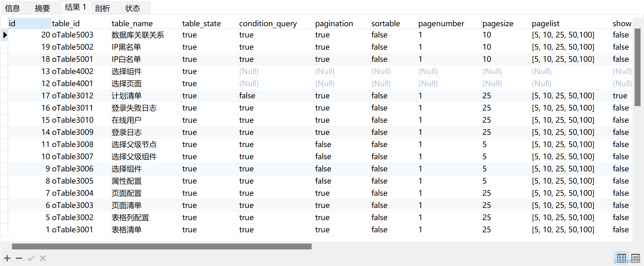The width and height of the screenshot is (644, 266).
Task: Select cell 属性配置
Action: coord(146,181)
